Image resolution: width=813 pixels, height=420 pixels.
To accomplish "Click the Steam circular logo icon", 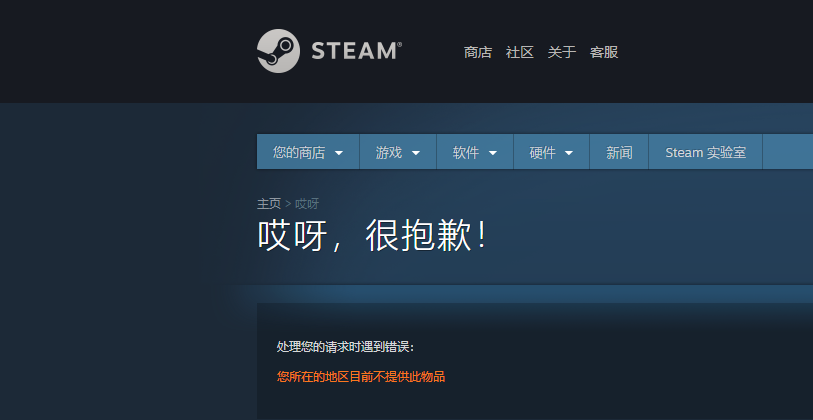I will pos(278,51).
